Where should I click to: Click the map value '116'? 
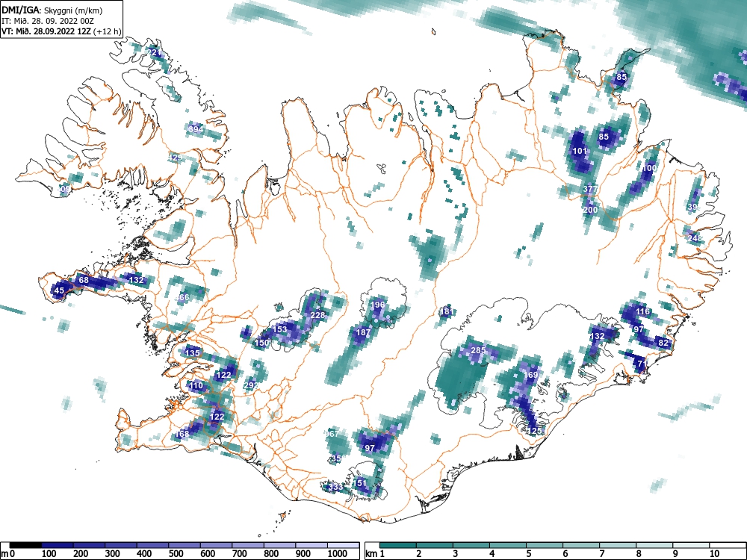(x=642, y=311)
